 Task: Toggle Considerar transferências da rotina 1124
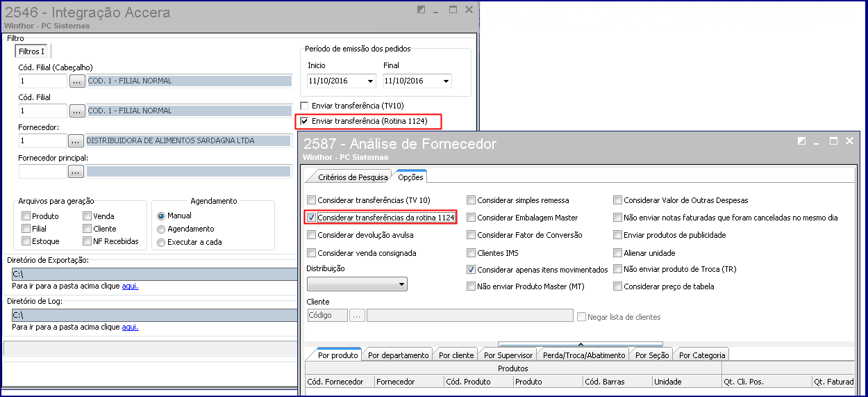coord(311,218)
